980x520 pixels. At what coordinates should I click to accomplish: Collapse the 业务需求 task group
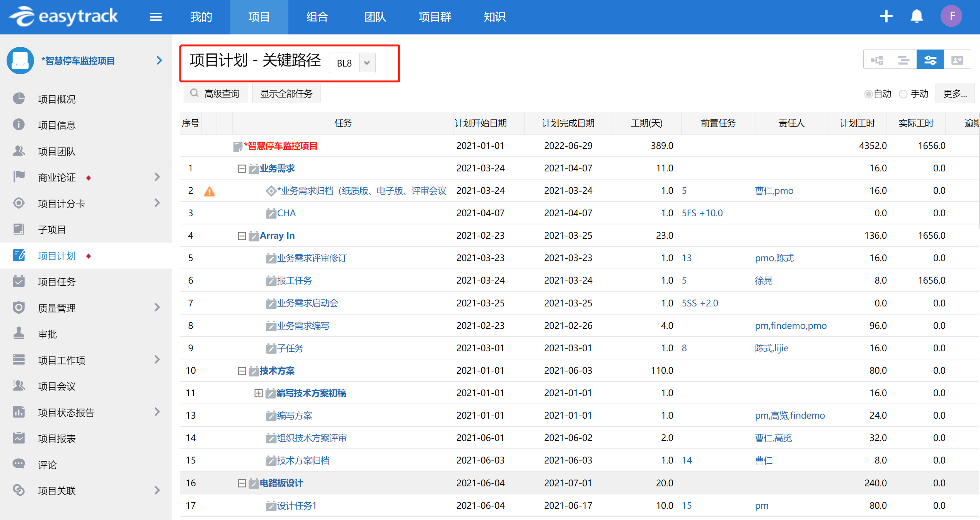pos(242,169)
